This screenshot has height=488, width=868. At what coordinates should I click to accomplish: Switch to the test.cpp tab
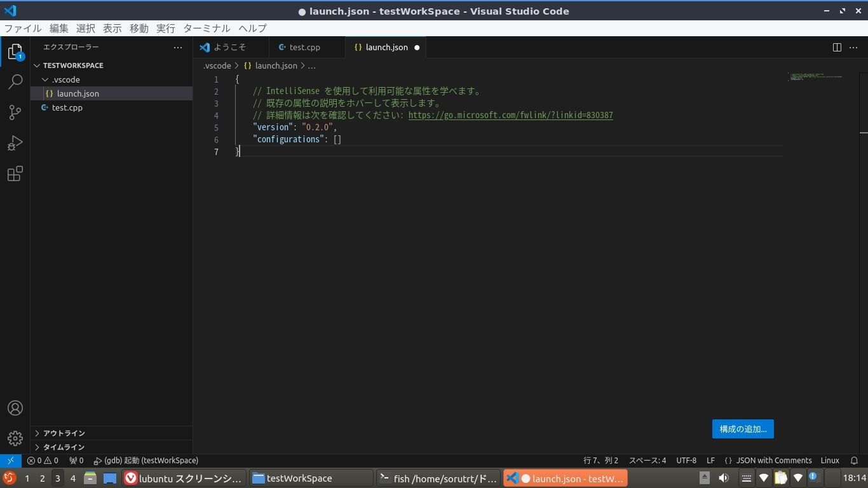point(307,48)
